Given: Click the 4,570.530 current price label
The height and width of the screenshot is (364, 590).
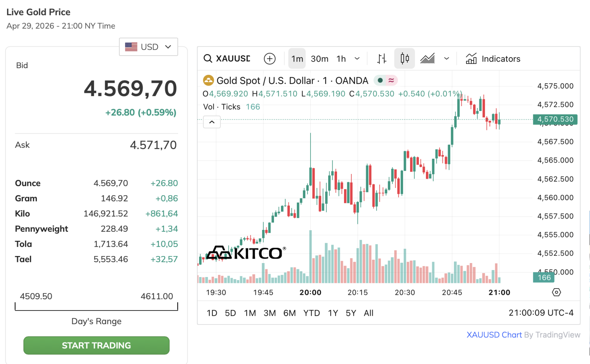Looking at the screenshot, I should (x=555, y=119).
